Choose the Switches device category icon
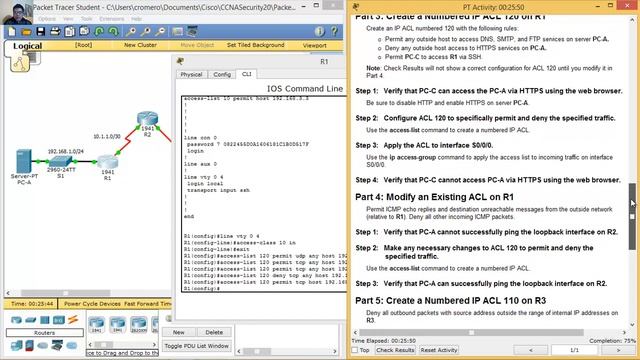The height and width of the screenshot is (360, 640). pyautogui.click(x=31, y=320)
